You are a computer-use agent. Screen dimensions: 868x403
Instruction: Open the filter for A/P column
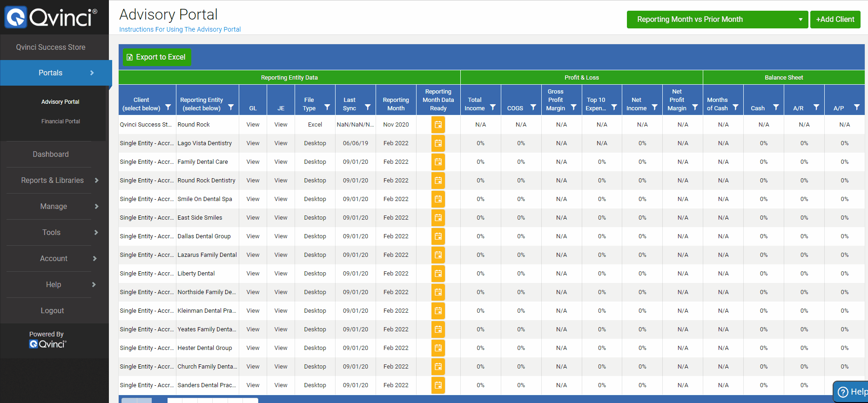pos(857,107)
